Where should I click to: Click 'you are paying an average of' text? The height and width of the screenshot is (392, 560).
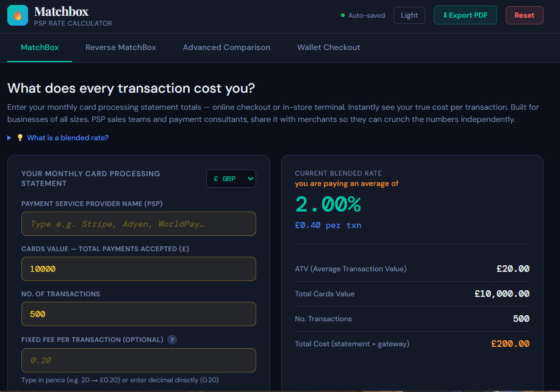point(346,184)
